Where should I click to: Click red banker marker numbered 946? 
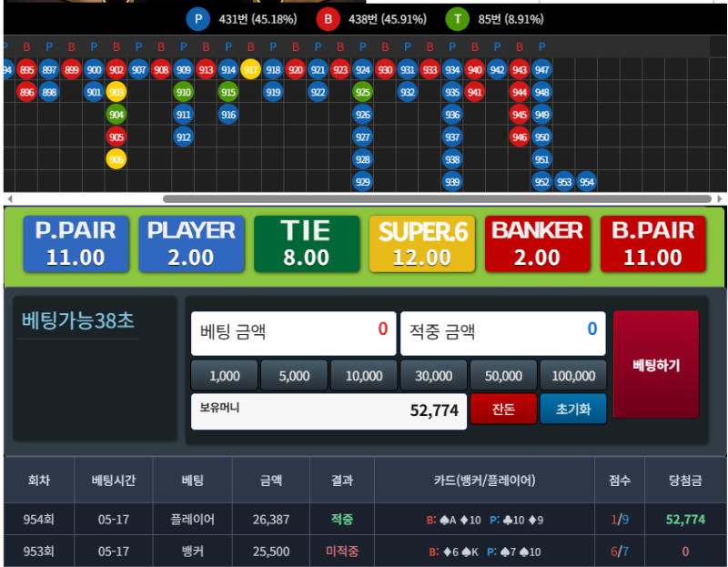520,137
